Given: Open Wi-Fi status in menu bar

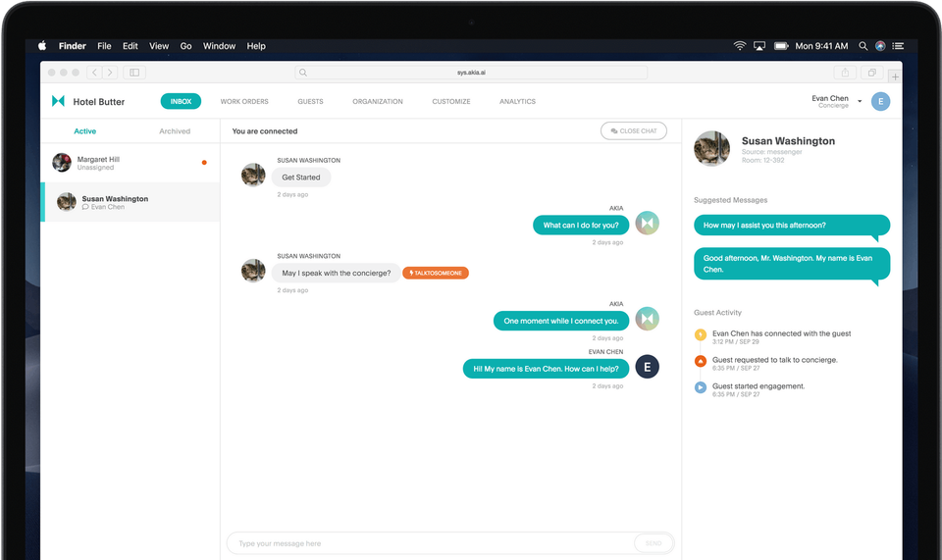Looking at the screenshot, I should 740,46.
